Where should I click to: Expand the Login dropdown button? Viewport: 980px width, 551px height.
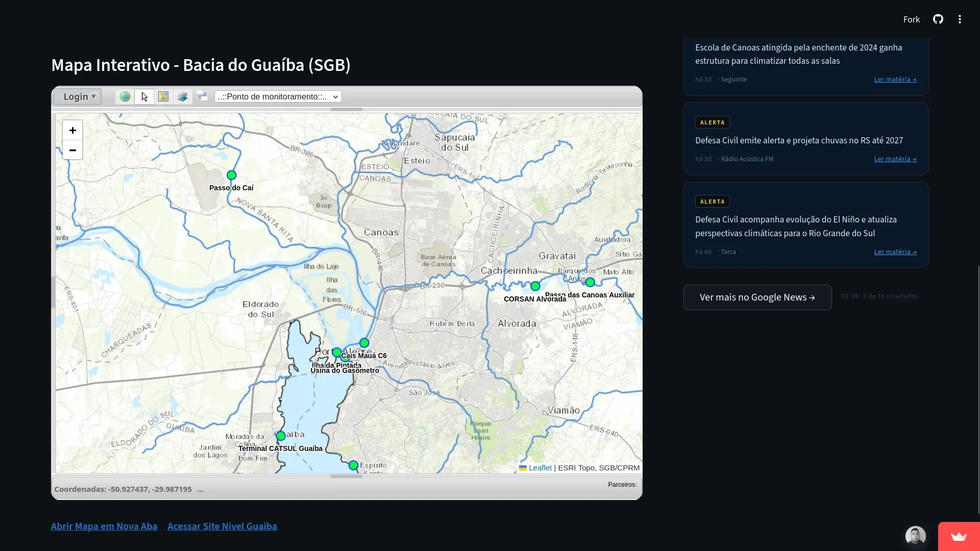point(78,96)
